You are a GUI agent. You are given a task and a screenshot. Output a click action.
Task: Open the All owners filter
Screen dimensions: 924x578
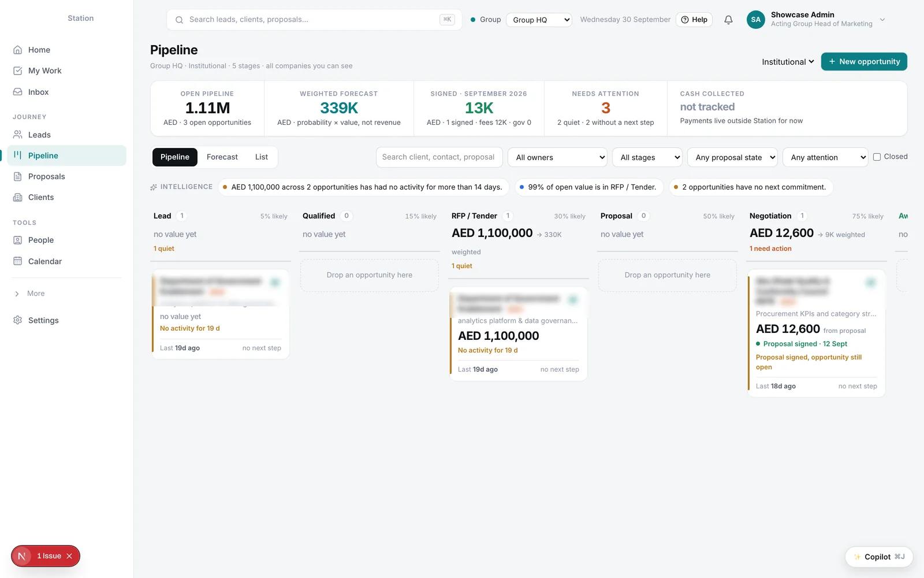[x=557, y=157]
